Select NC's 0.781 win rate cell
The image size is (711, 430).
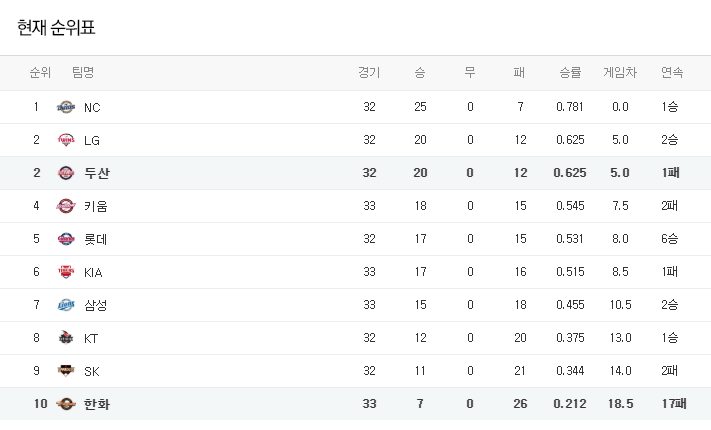pos(570,107)
